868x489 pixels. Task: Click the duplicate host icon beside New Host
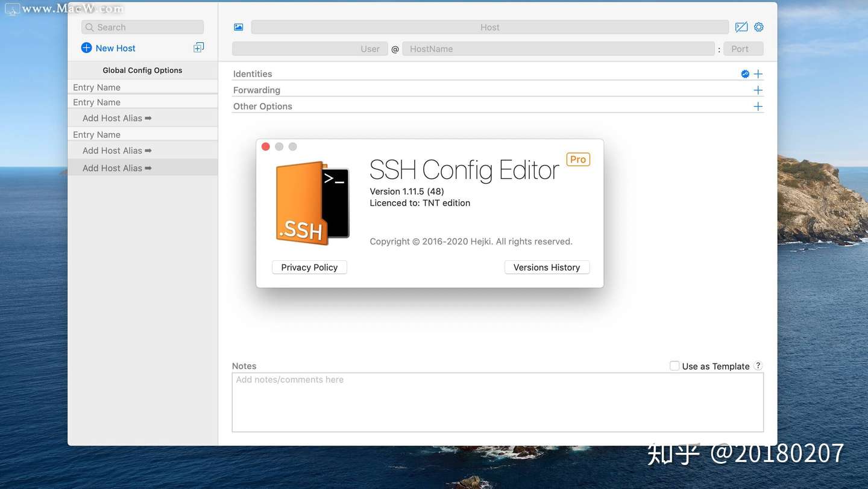[198, 48]
